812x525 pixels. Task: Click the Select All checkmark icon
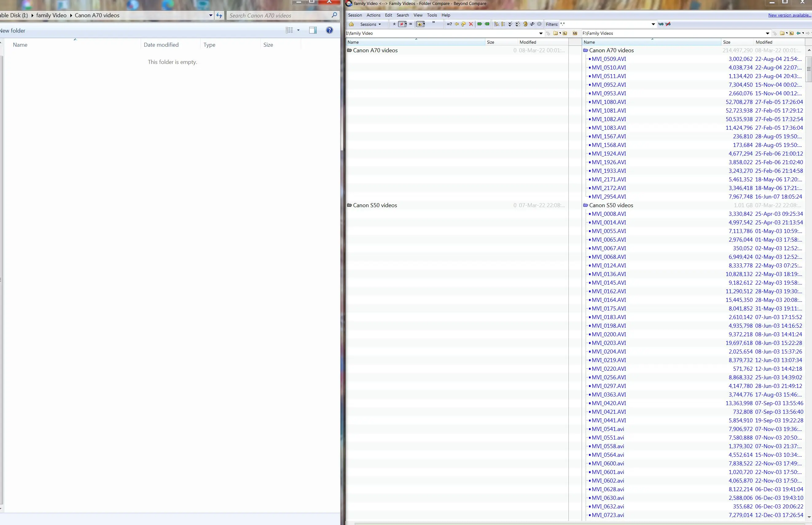pyautogui.click(x=510, y=24)
